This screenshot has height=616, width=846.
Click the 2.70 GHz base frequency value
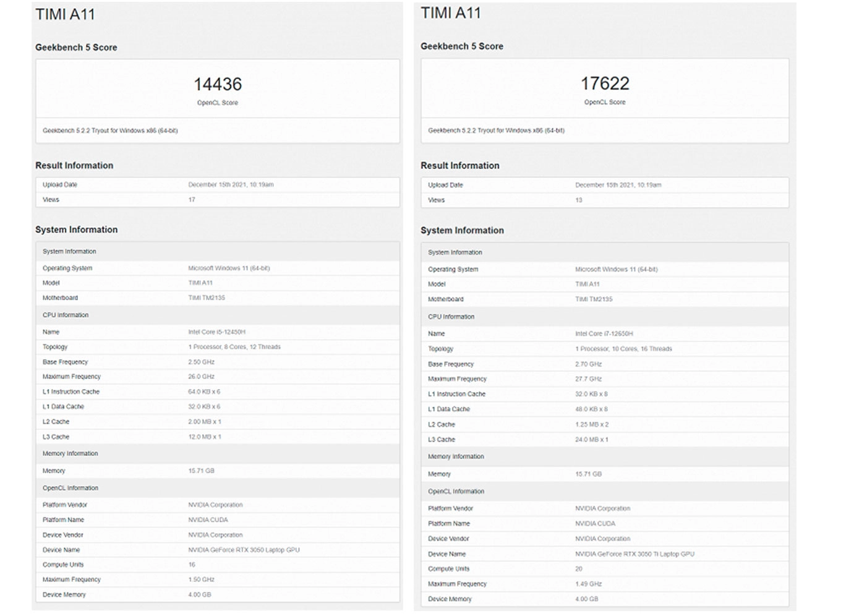(x=588, y=364)
